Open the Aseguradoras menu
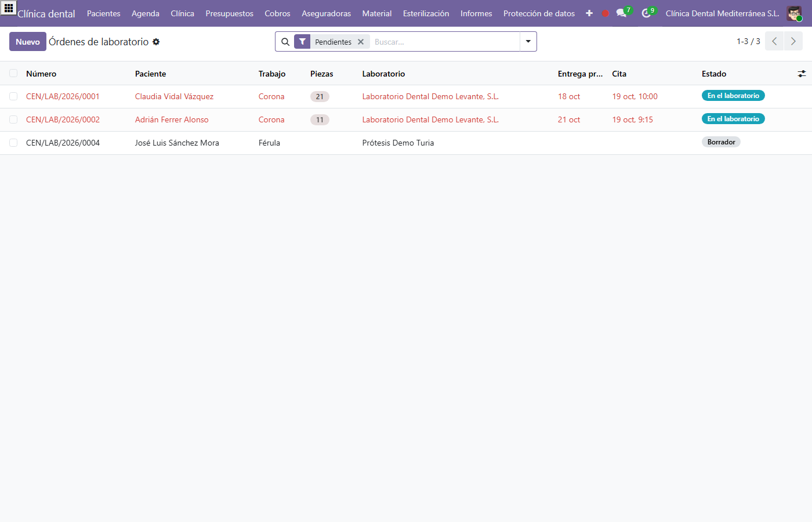812x522 pixels. [x=327, y=13]
